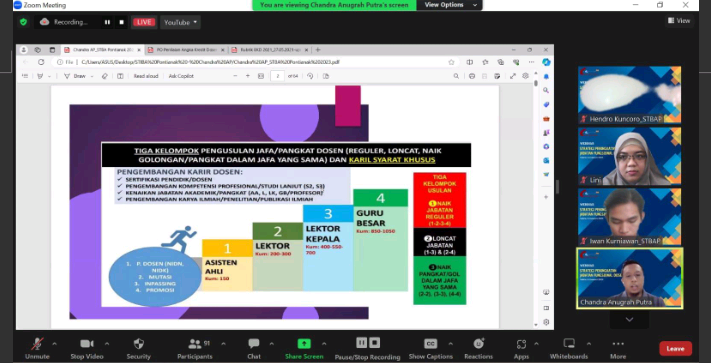Open Whiteboards
This screenshot has height=363, width=711.
(x=569, y=348)
